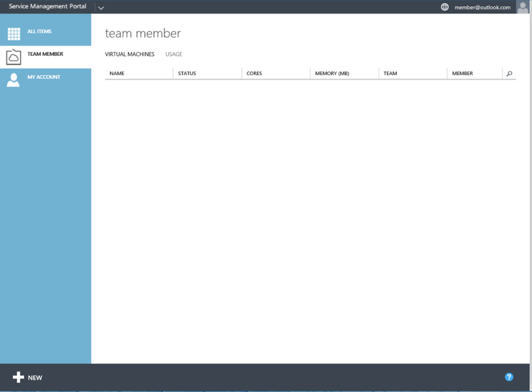Sort by the Status column header
Viewport: 532px width, 392px height.
pyautogui.click(x=187, y=74)
